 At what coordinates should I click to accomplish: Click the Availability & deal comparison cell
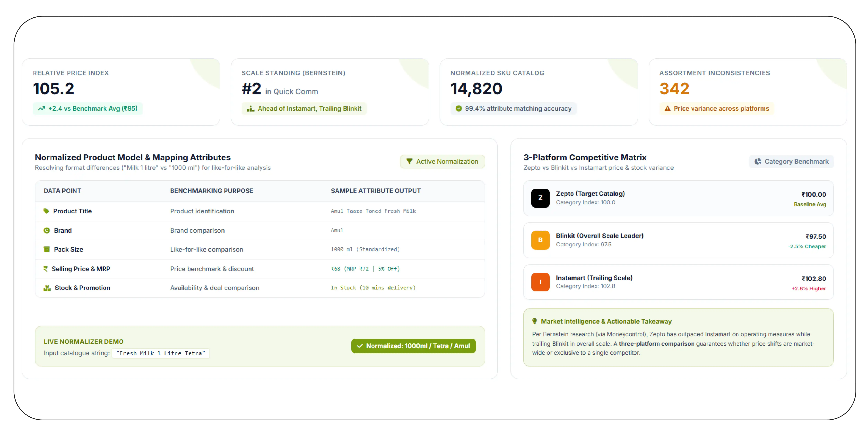tap(215, 288)
